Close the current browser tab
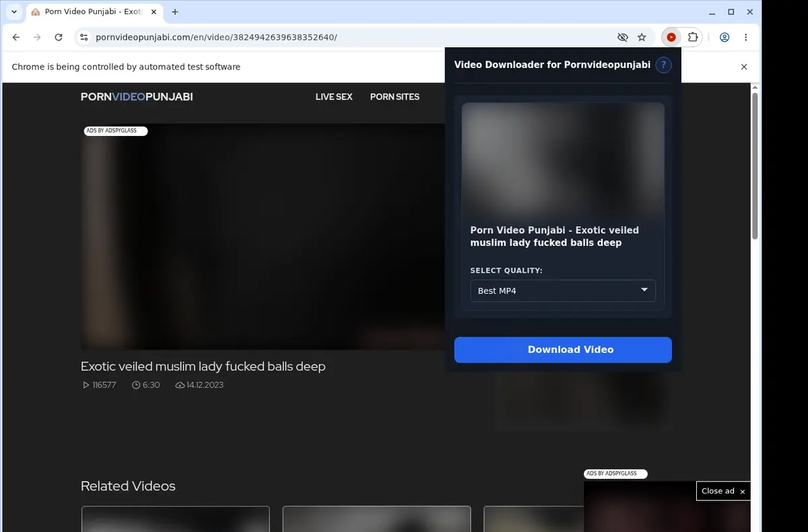 coord(154,12)
